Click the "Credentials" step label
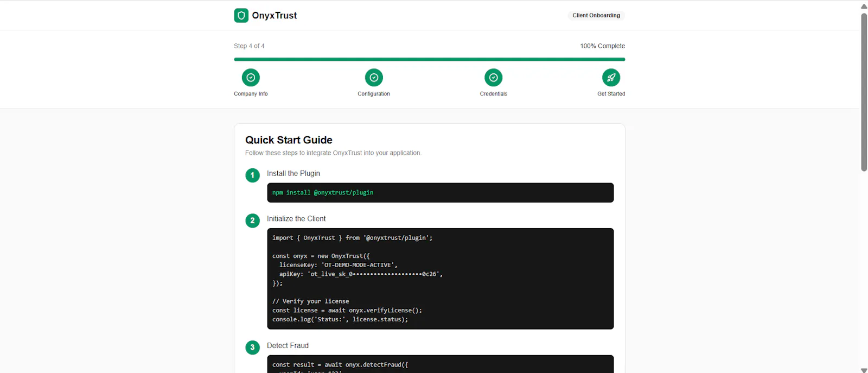The image size is (868, 373). (494, 94)
